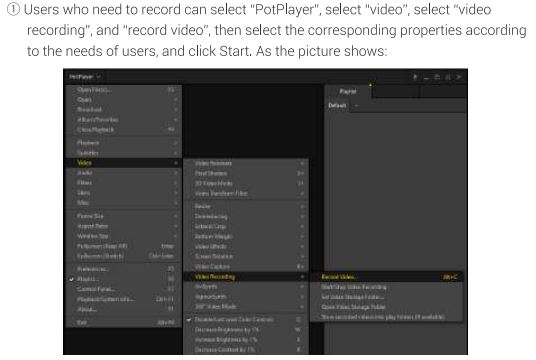The height and width of the screenshot is (360, 536).
Task: Toggle Store recorded videos into play folder
Action: point(386,317)
